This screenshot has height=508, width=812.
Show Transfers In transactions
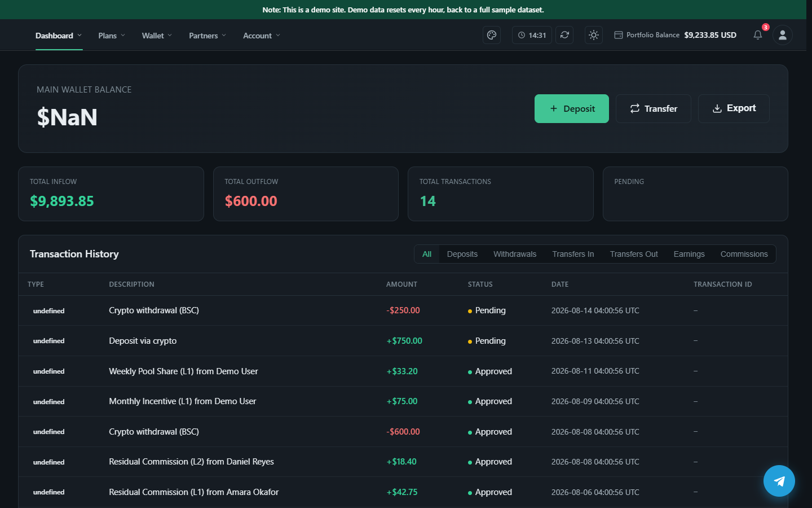573,254
